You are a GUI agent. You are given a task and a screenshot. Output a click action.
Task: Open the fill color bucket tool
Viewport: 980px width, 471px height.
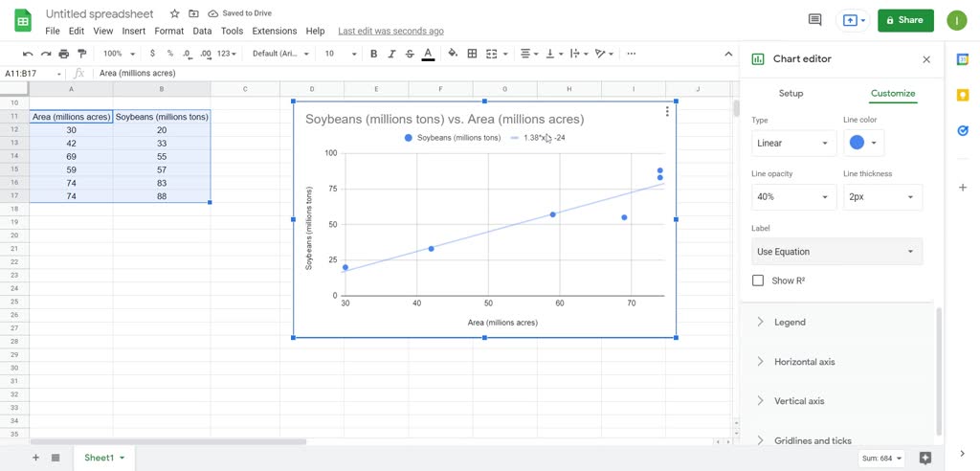[x=453, y=54]
